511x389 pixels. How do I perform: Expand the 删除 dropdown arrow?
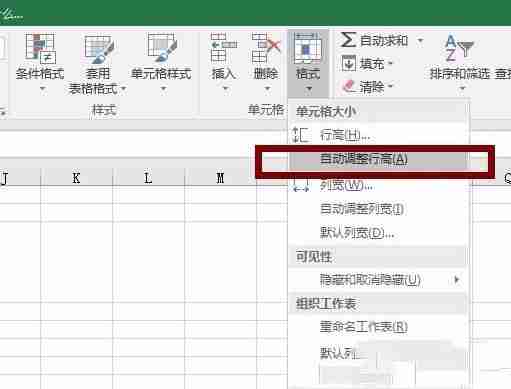(267, 89)
